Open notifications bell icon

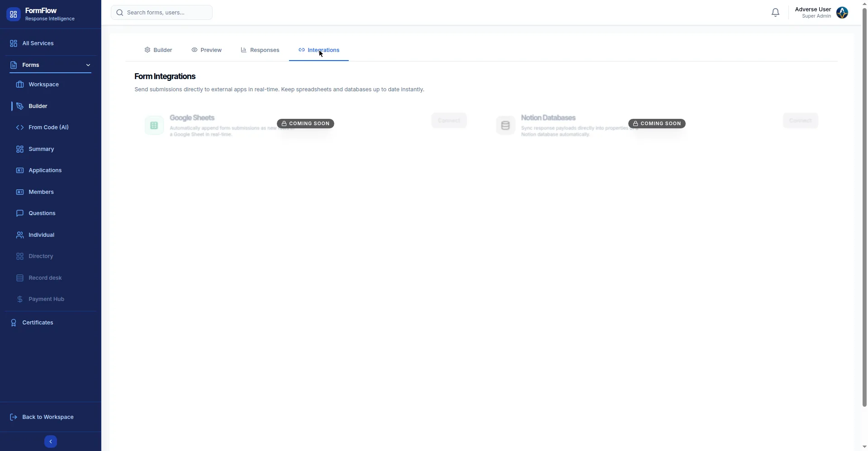pyautogui.click(x=775, y=13)
